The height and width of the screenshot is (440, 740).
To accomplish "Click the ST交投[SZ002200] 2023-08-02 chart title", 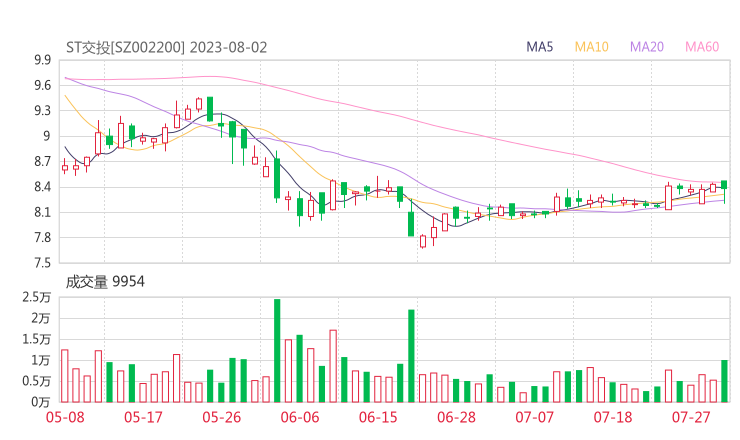I will (167, 48).
